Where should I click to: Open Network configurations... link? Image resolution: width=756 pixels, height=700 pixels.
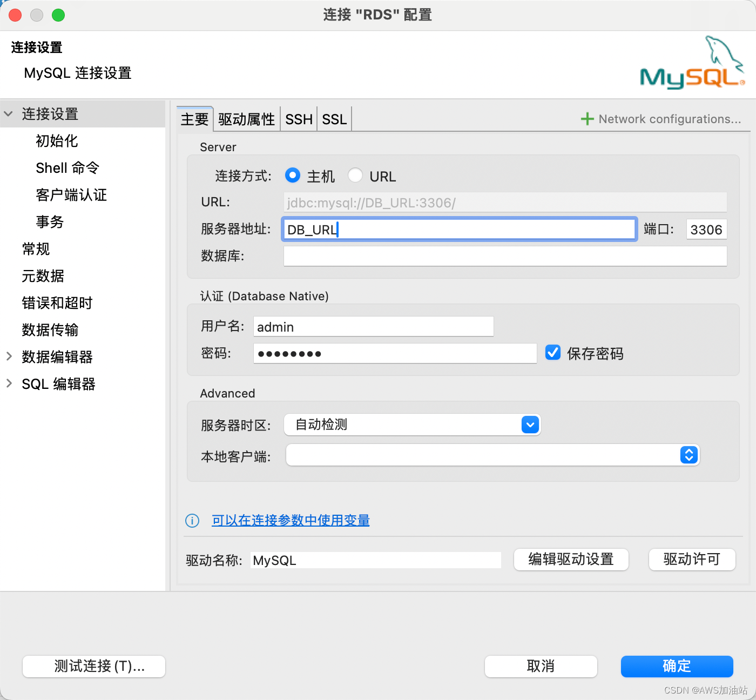[x=670, y=119]
